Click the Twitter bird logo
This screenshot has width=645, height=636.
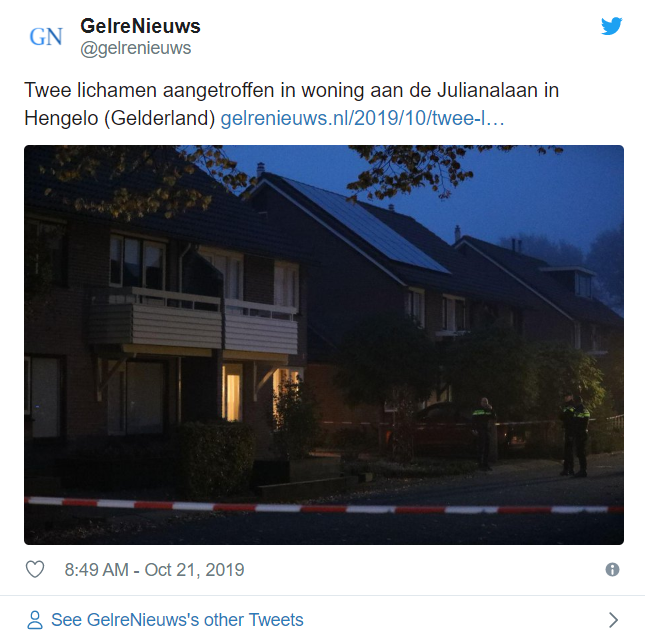[x=611, y=26]
